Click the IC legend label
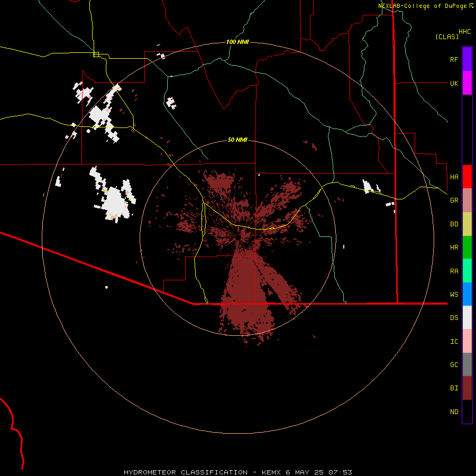The width and height of the screenshot is (476, 476). tap(454, 342)
